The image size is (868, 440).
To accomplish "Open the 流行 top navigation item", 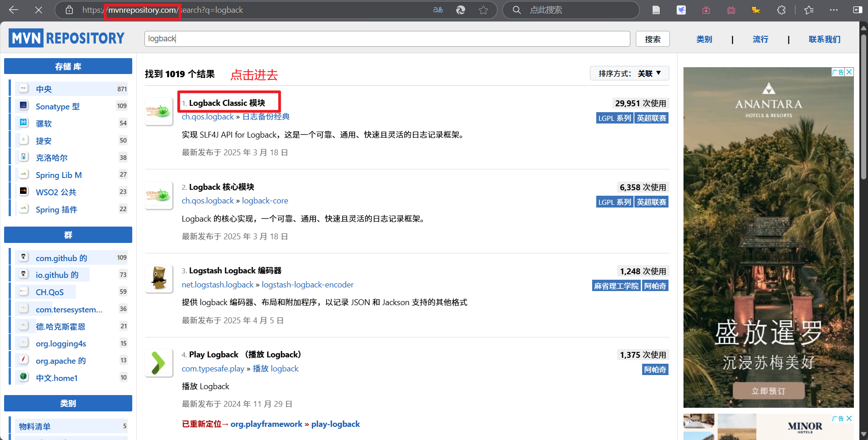I will coord(760,40).
